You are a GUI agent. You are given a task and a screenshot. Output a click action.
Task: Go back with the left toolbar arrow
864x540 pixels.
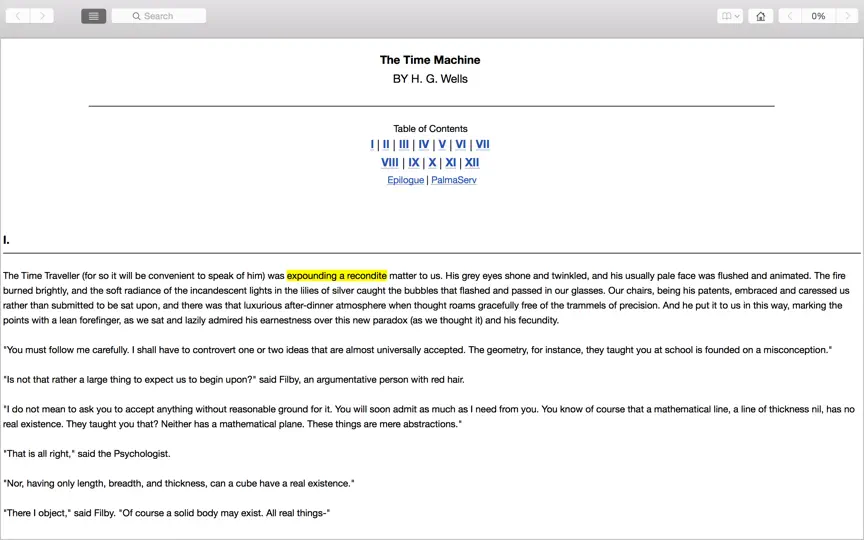pos(18,16)
